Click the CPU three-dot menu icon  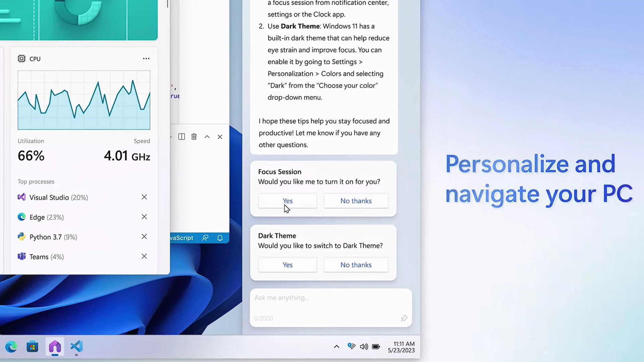pyautogui.click(x=146, y=58)
